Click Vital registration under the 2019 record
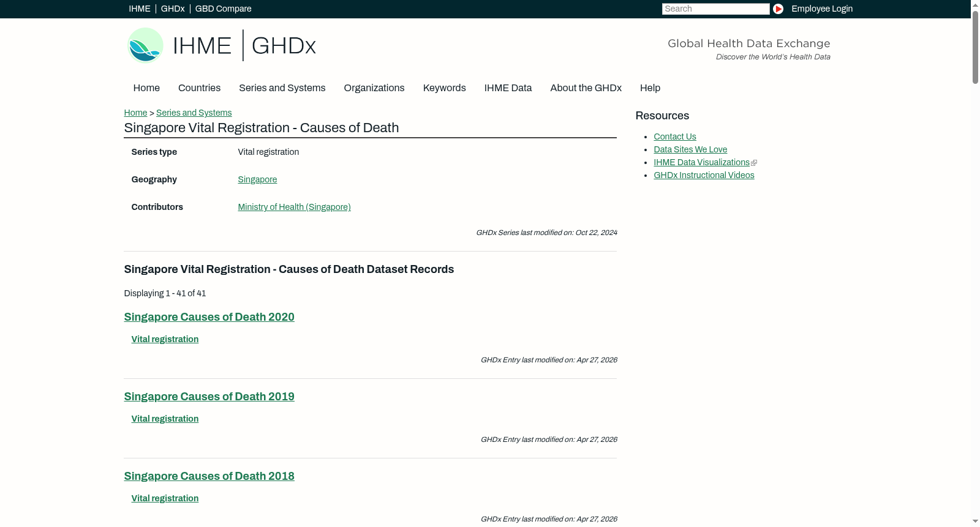This screenshot has height=527, width=980. (x=165, y=419)
